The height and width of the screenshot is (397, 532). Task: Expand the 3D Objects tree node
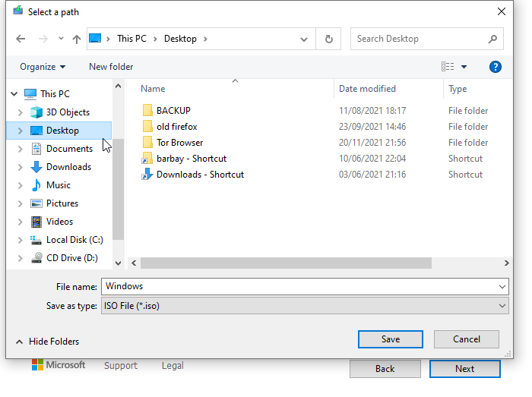pos(20,112)
